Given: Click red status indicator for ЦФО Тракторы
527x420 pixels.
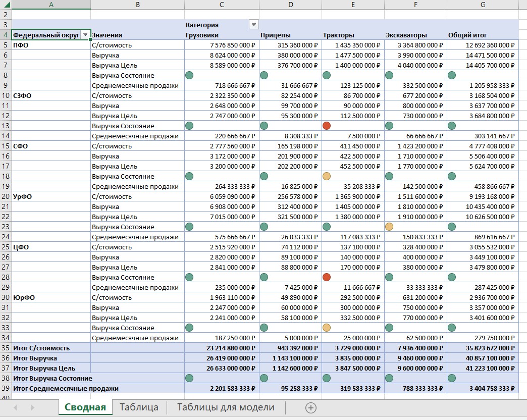Looking at the screenshot, I should tap(327, 277).
